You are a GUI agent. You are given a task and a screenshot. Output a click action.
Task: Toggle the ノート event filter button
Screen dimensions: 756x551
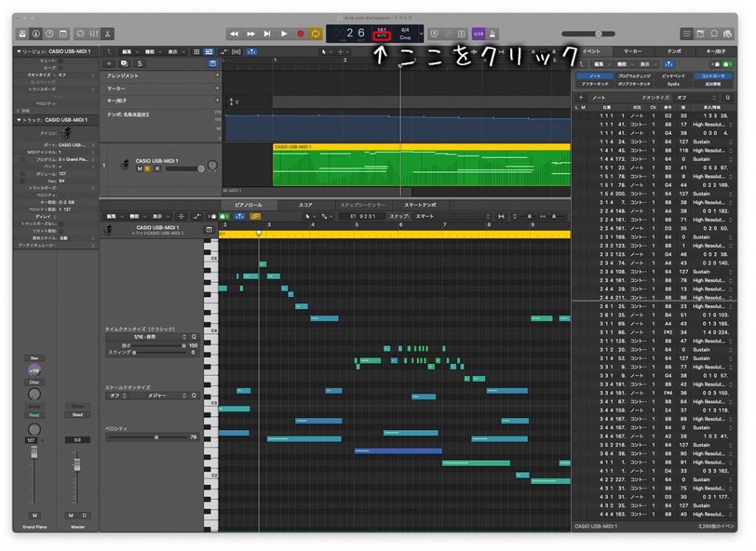coord(595,76)
